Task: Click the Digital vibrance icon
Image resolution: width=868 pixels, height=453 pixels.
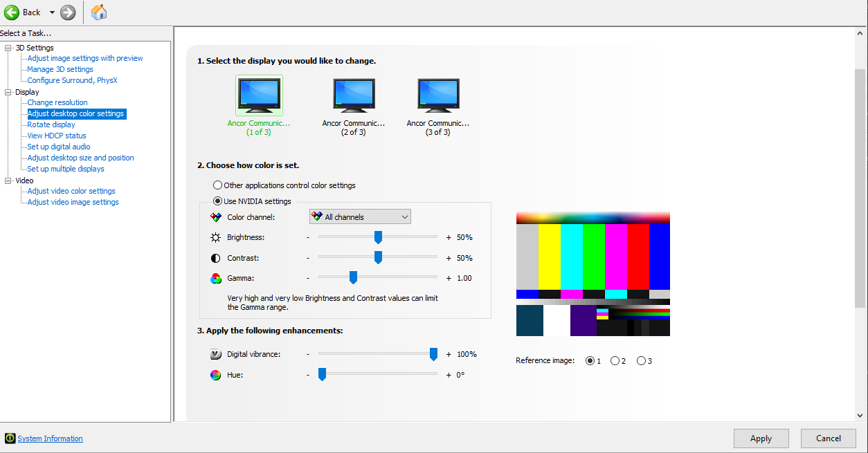Action: pyautogui.click(x=215, y=354)
